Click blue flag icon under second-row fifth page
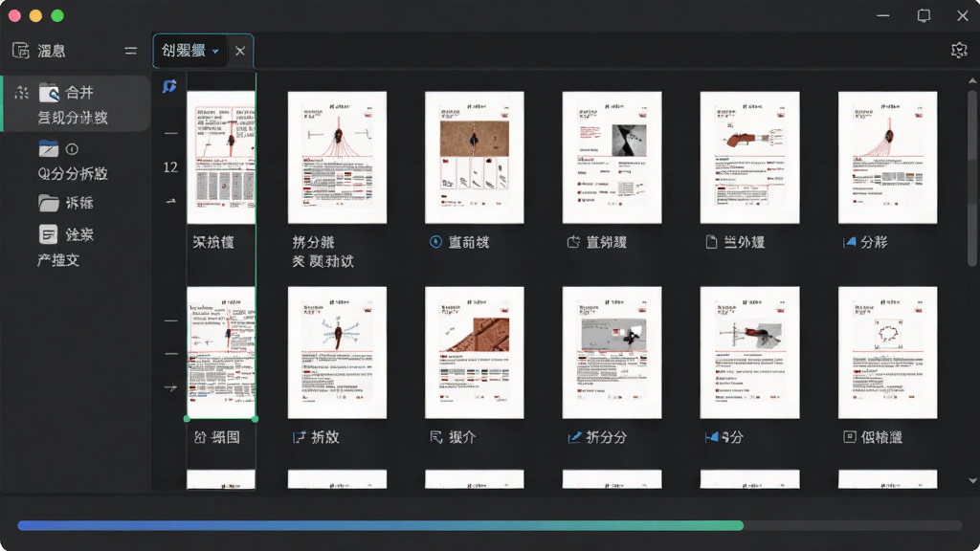Screen dimensions: 980x551 [x=711, y=437]
